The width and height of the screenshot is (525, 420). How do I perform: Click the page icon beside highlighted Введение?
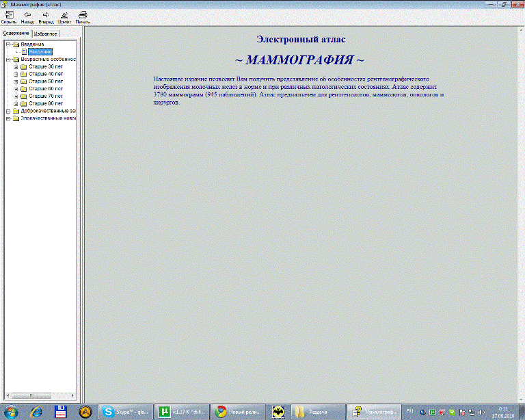pyautogui.click(x=24, y=51)
